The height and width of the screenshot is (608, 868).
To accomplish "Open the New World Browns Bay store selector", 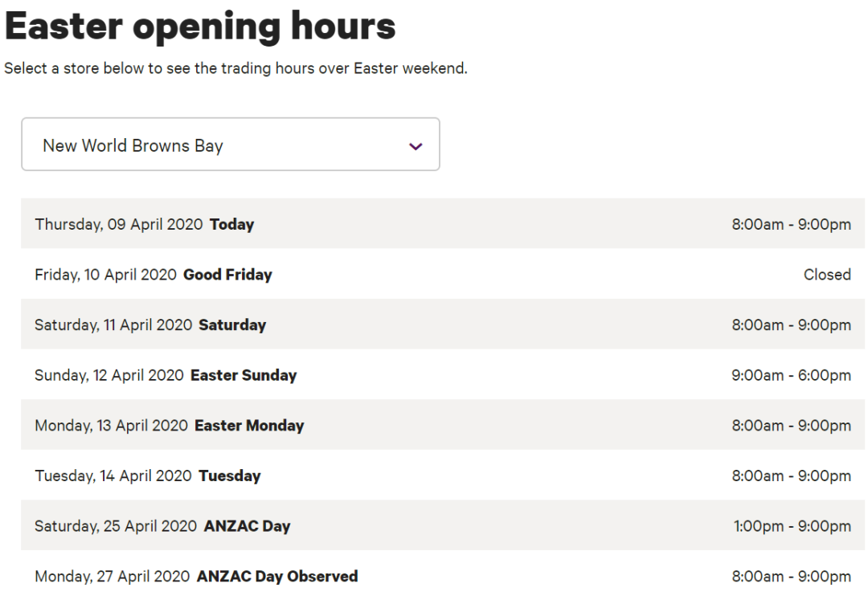I will point(230,145).
